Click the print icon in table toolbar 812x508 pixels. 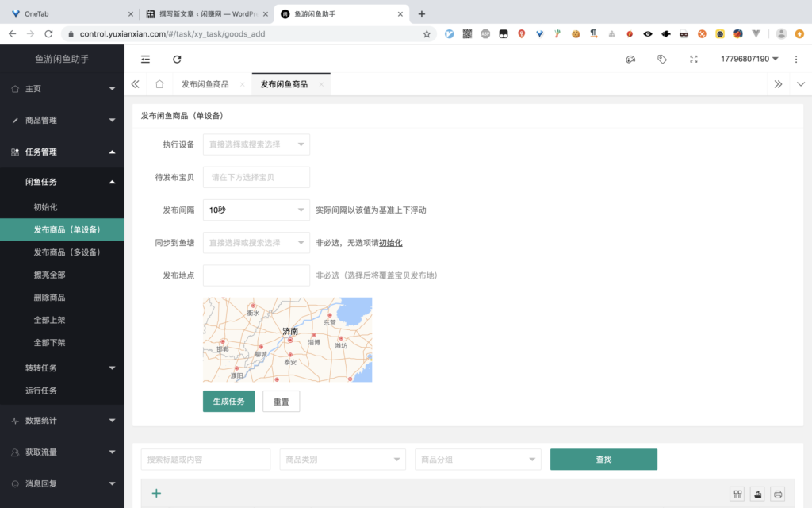point(778,494)
